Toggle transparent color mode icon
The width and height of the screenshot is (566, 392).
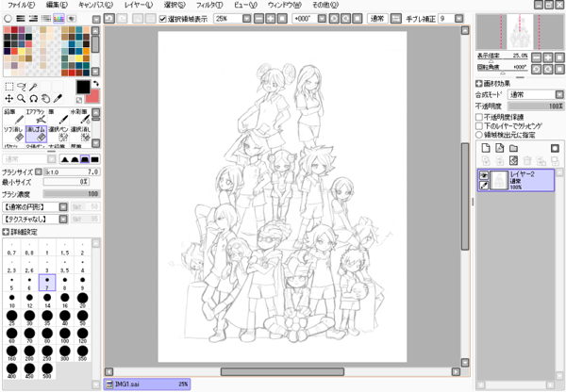pyautogui.click(x=79, y=100)
